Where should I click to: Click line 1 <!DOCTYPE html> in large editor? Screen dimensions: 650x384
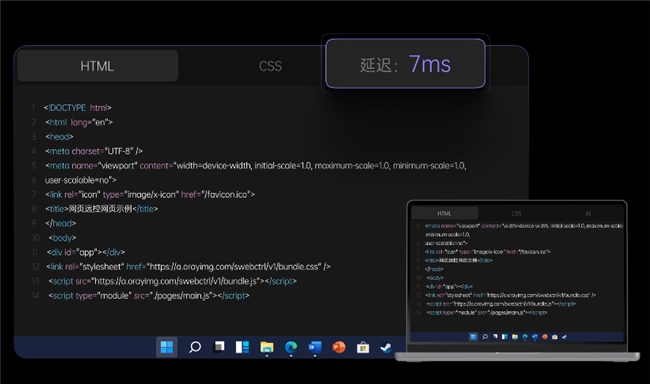coord(78,108)
